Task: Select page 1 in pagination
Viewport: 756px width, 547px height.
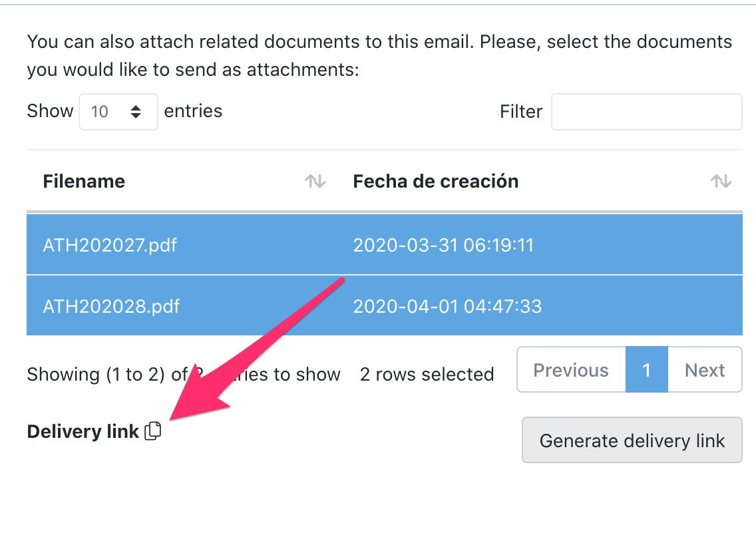Action: click(x=646, y=370)
